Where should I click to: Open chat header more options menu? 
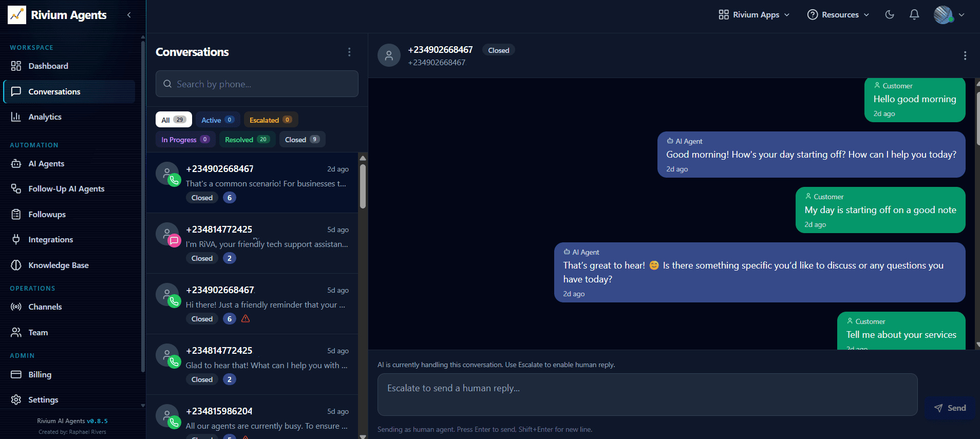coord(965,55)
